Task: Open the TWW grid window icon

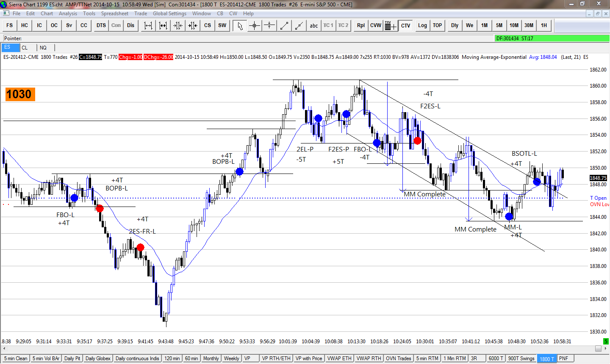Action: [391, 25]
